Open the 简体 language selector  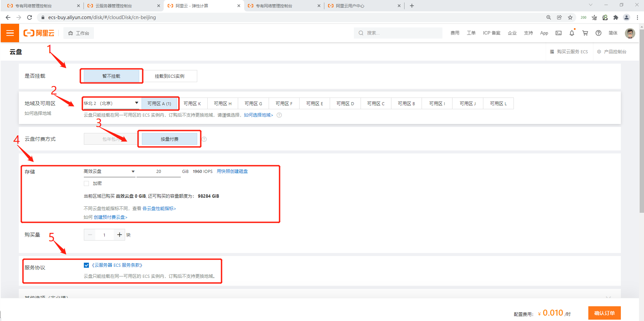pos(613,33)
